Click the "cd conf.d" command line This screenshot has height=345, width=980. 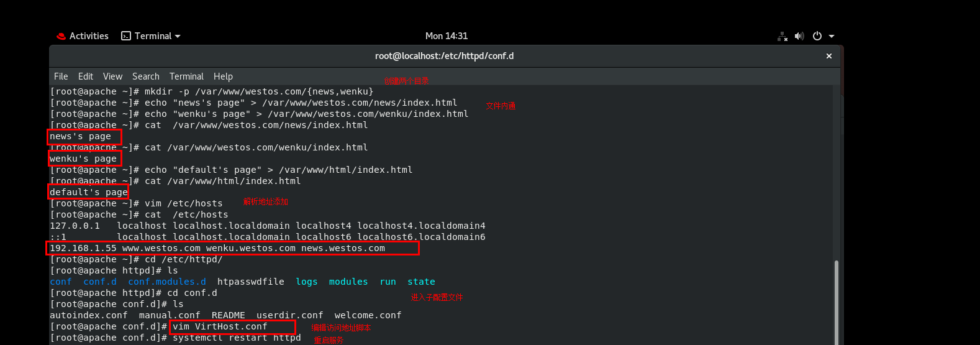[134, 293]
